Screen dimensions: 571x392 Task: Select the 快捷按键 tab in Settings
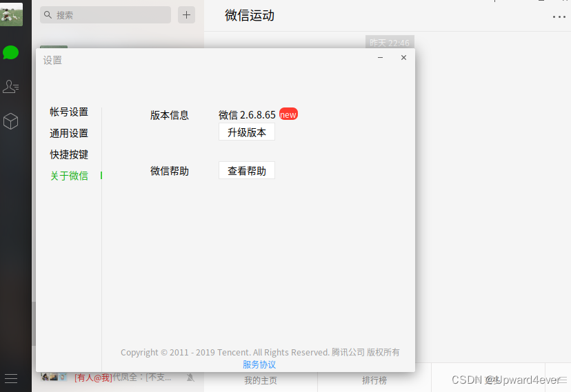69,154
